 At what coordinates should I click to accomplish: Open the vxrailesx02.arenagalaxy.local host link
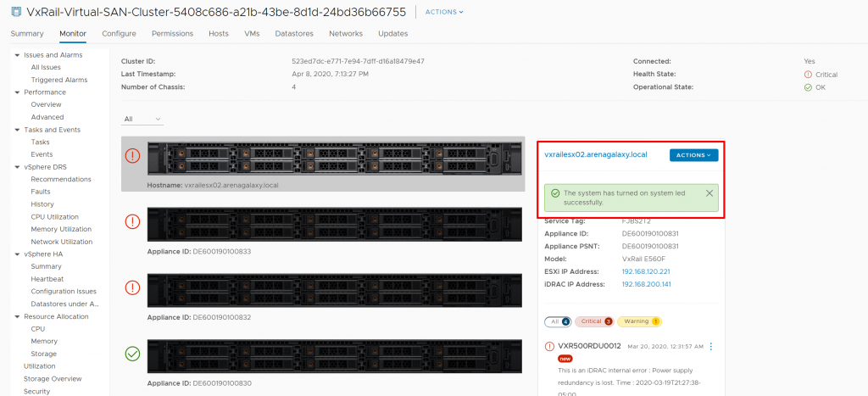[596, 155]
